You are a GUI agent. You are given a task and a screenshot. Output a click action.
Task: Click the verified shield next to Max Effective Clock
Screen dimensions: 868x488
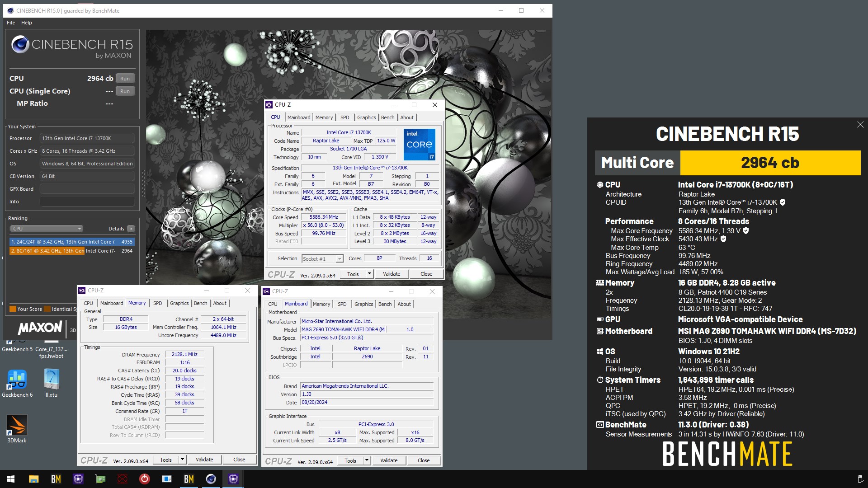point(723,239)
